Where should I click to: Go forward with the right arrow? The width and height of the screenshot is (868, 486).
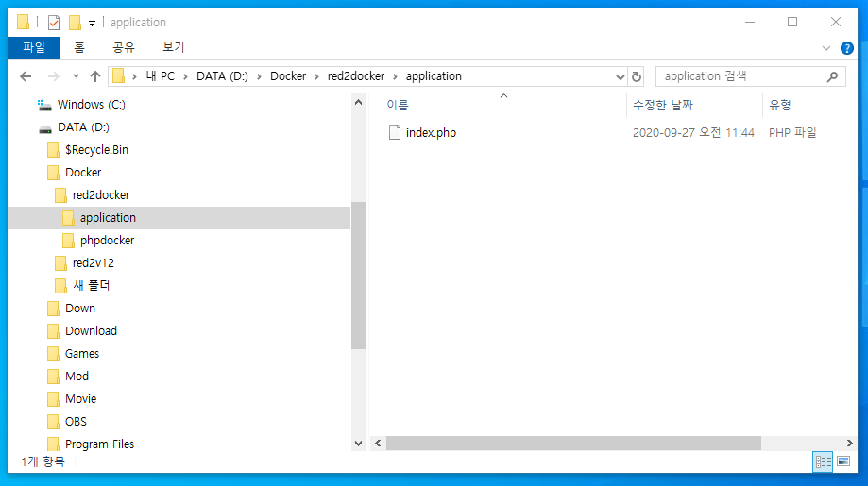point(53,76)
